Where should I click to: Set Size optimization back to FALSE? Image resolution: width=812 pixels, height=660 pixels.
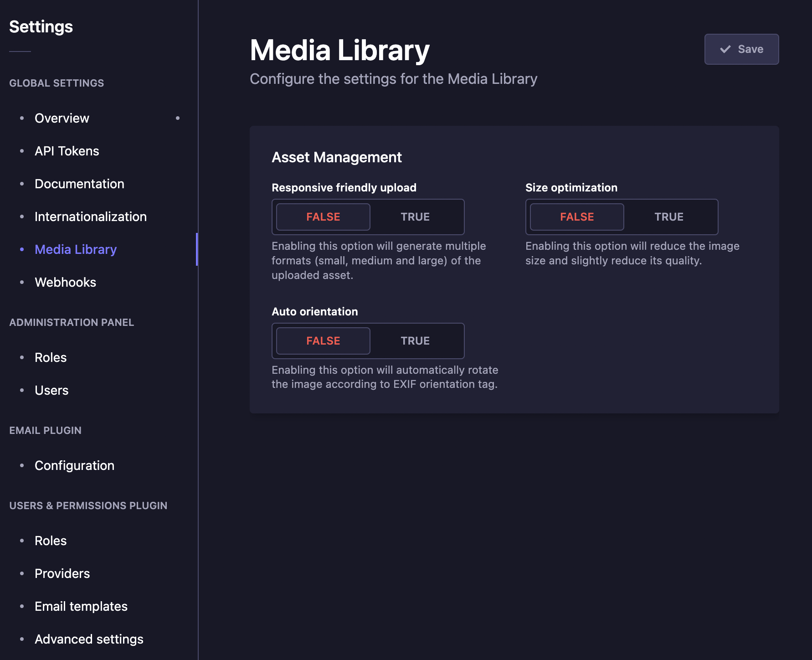coord(576,217)
